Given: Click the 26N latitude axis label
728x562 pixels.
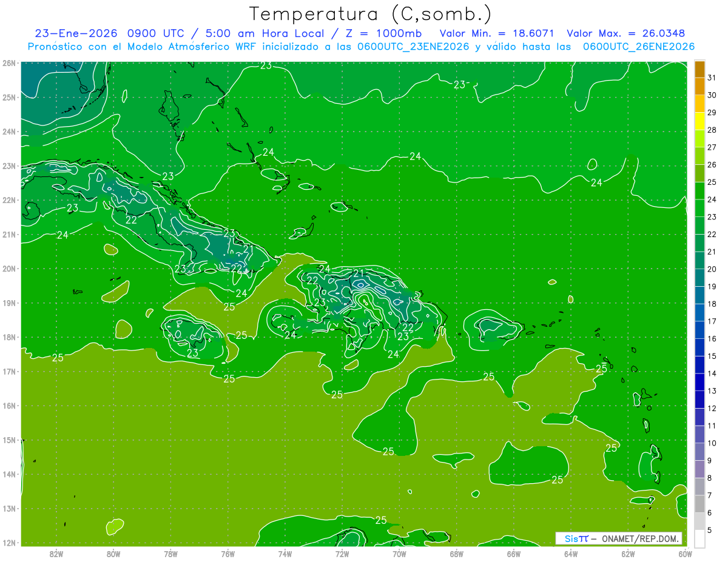Looking at the screenshot, I should point(8,63).
